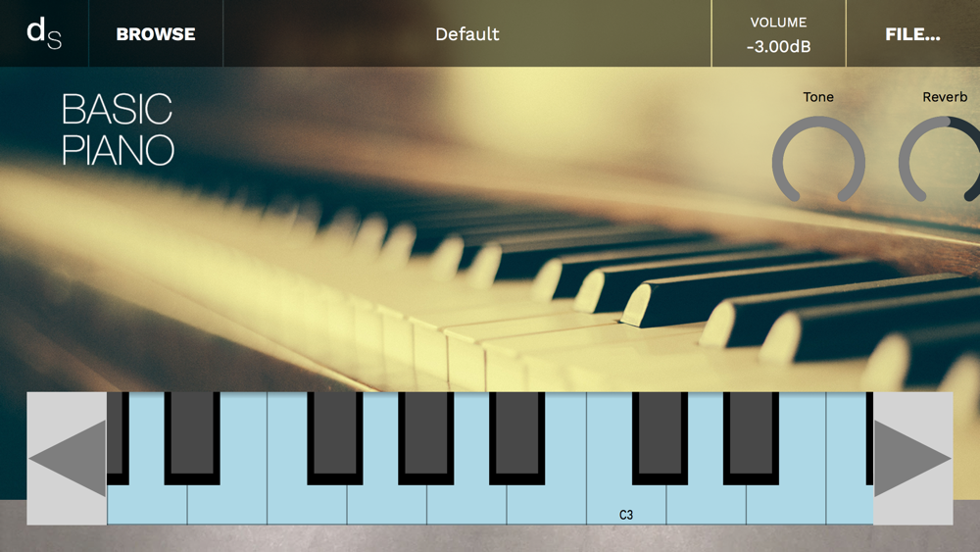Viewport: 980px width, 552px height.
Task: Play the white key right of C3
Action: tap(706, 505)
